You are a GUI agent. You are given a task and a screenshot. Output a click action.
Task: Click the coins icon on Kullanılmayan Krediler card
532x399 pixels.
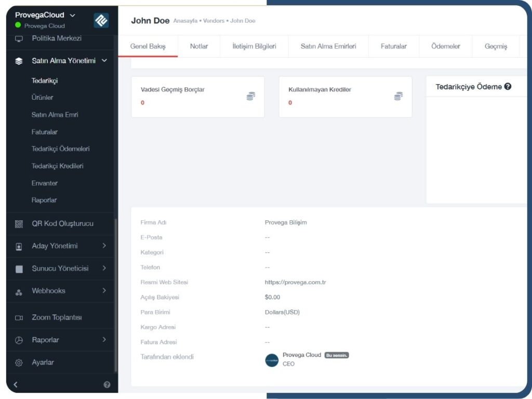click(398, 96)
